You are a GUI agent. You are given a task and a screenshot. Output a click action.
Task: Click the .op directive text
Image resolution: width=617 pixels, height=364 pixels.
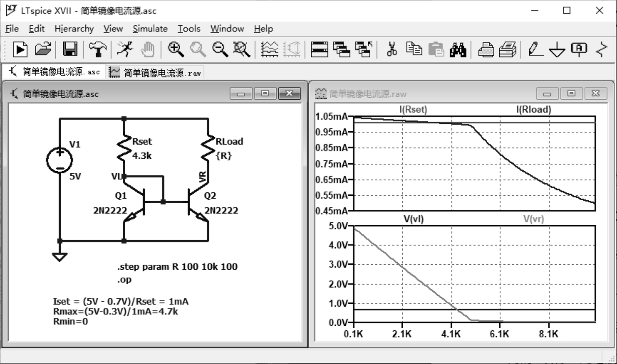coord(124,279)
